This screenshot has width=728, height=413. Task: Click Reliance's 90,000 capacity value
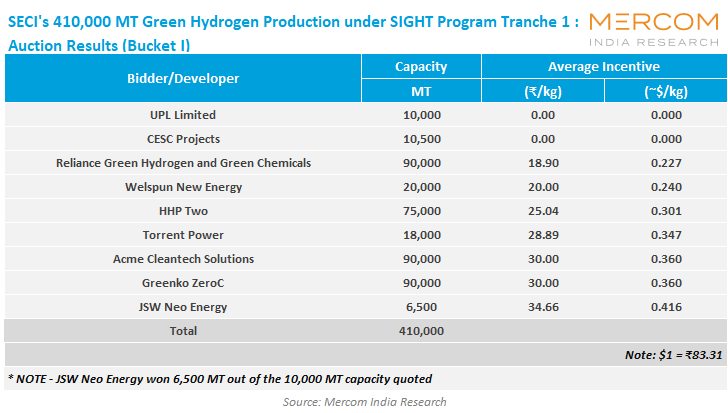422,163
